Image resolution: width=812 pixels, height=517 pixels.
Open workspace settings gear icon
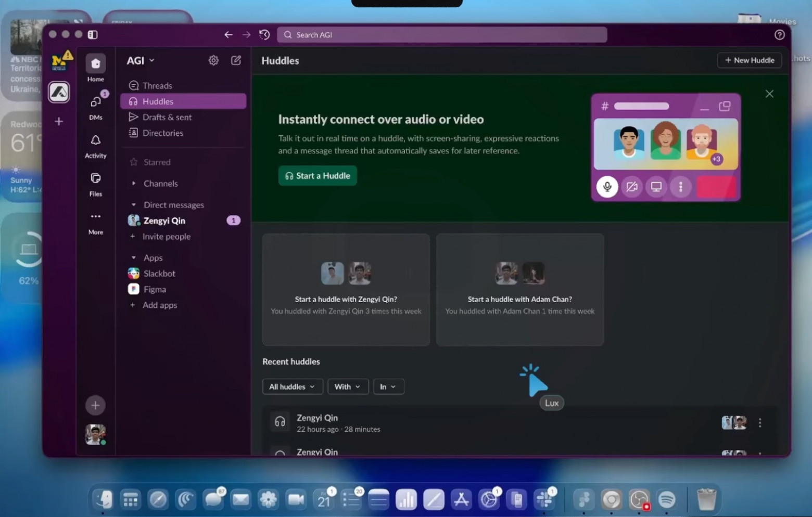(x=213, y=60)
